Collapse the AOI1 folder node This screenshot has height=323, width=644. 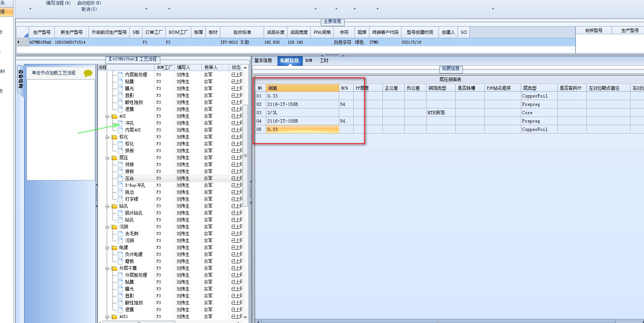pos(107,317)
